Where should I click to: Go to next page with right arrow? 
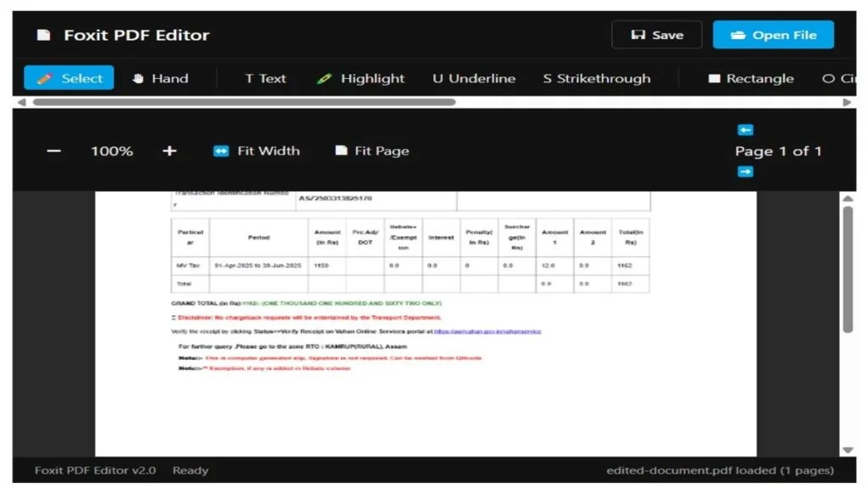[745, 171]
